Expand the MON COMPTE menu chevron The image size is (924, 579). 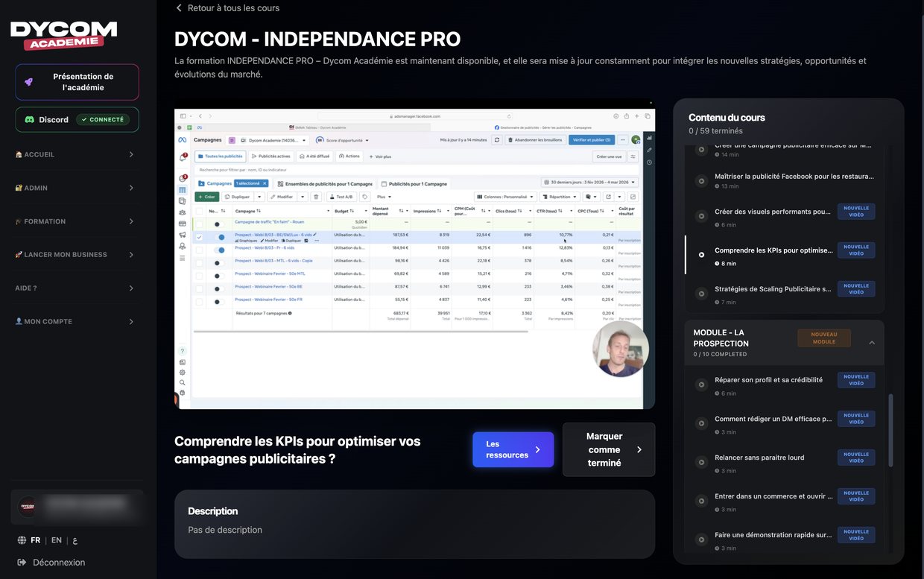click(131, 321)
